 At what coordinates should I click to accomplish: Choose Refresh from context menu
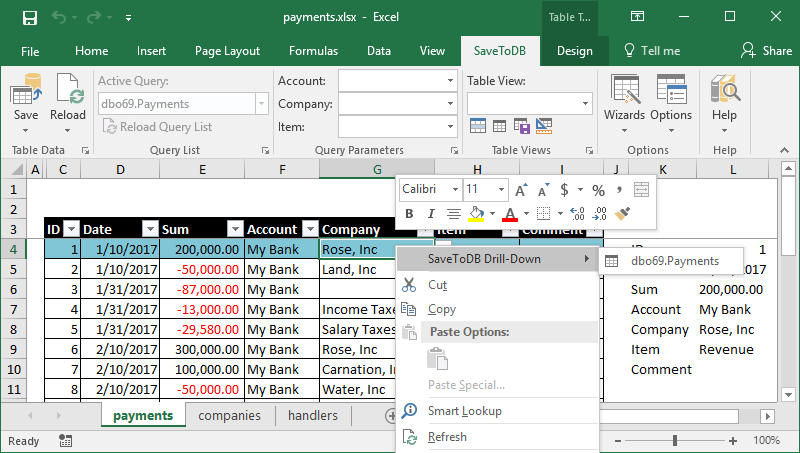coord(497,437)
